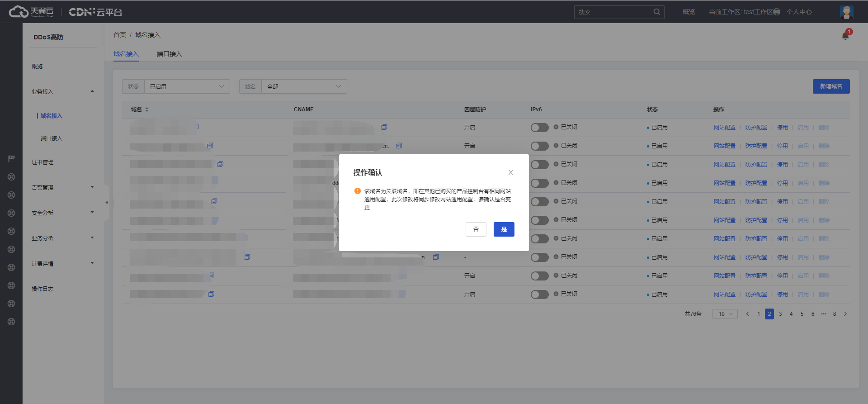Open the 域名 filter dropdown showing 全部
The width and height of the screenshot is (868, 404).
304,86
